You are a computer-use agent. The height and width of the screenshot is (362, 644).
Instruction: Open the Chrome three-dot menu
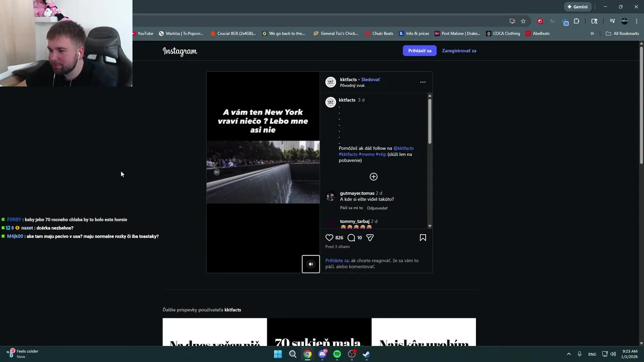[x=635, y=21]
